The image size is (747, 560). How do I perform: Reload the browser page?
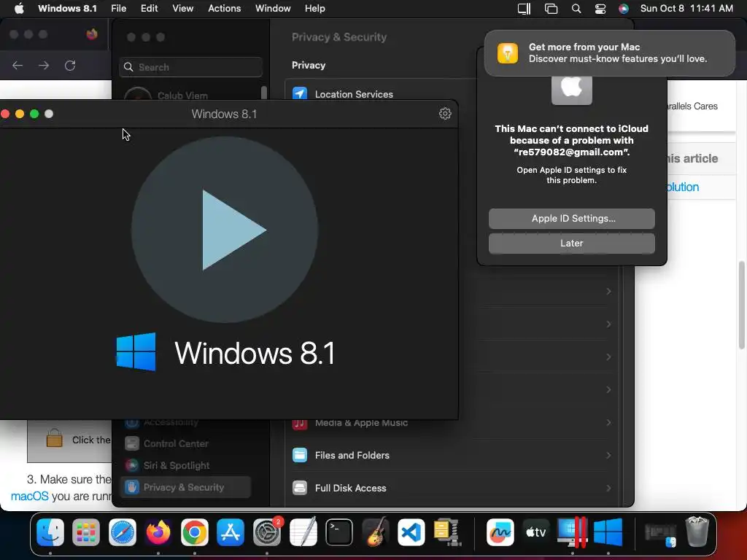coord(70,65)
